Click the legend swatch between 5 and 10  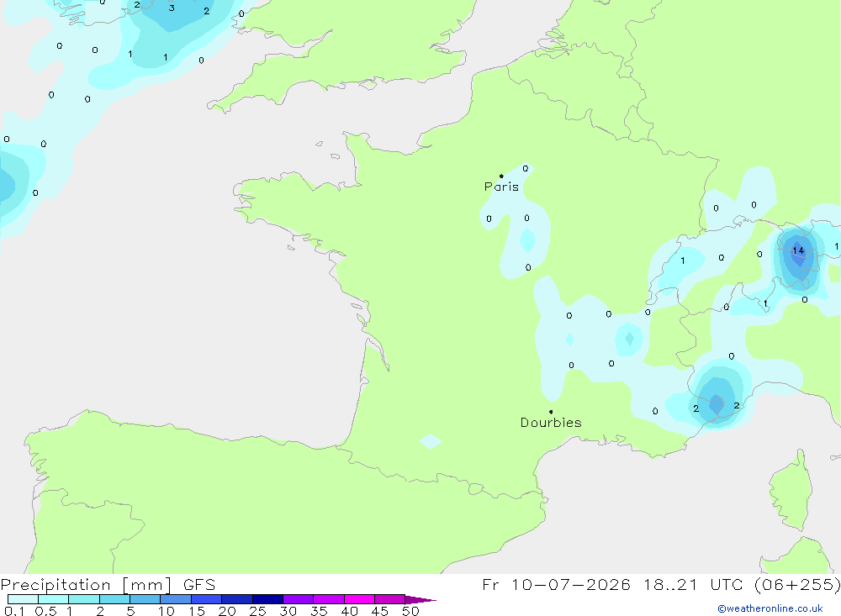point(145,599)
